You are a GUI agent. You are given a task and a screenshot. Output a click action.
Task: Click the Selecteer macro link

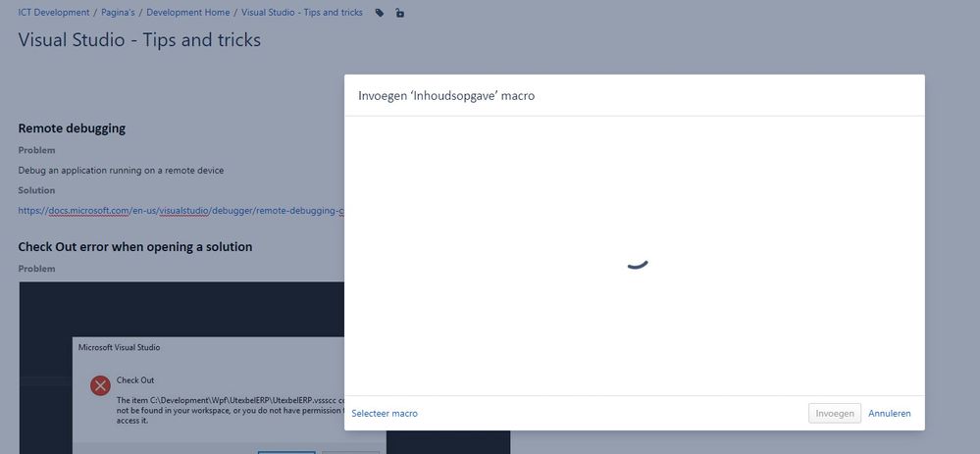(385, 414)
